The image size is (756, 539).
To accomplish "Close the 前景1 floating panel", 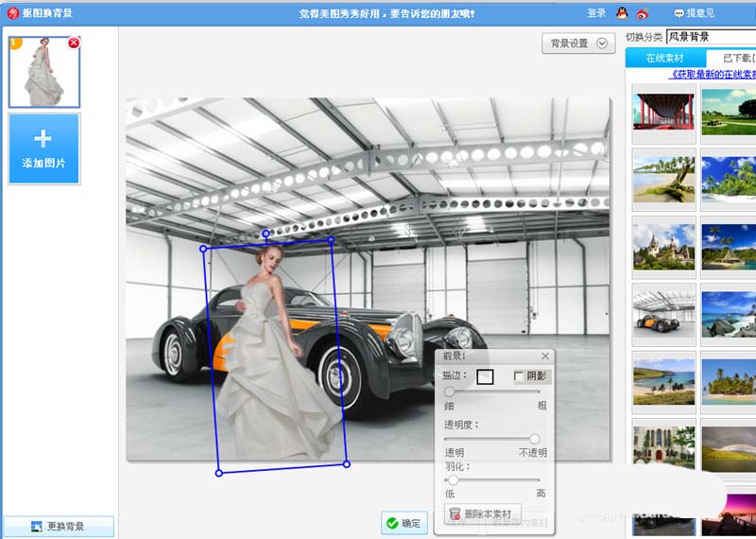I will point(545,356).
